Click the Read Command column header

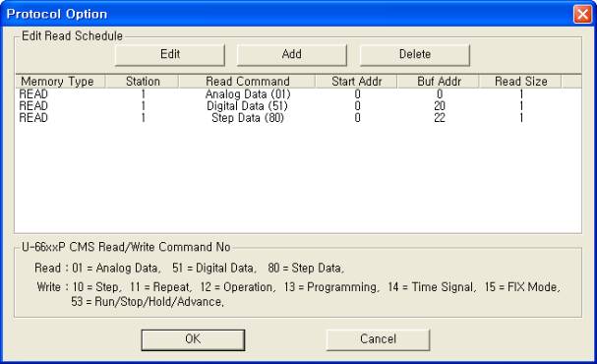247,81
